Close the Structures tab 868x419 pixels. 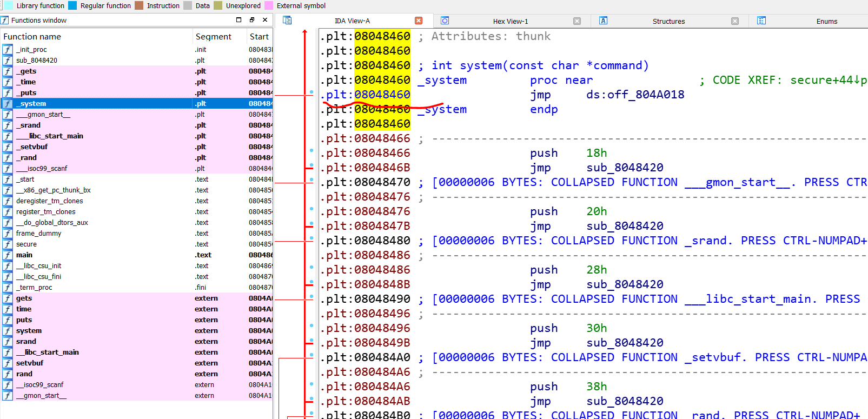point(735,21)
